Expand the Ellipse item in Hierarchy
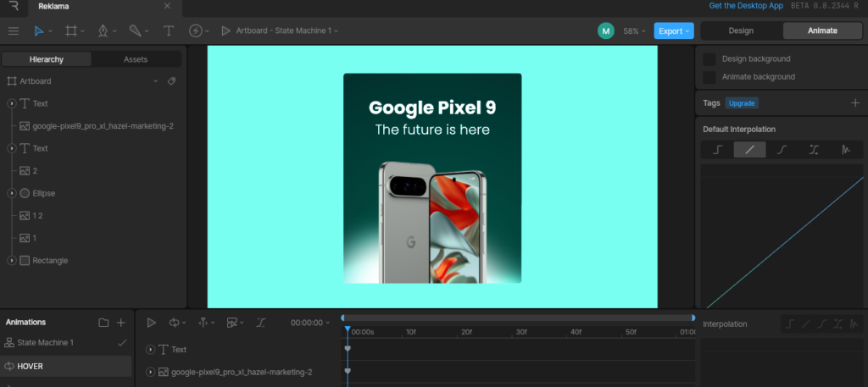 coord(11,193)
